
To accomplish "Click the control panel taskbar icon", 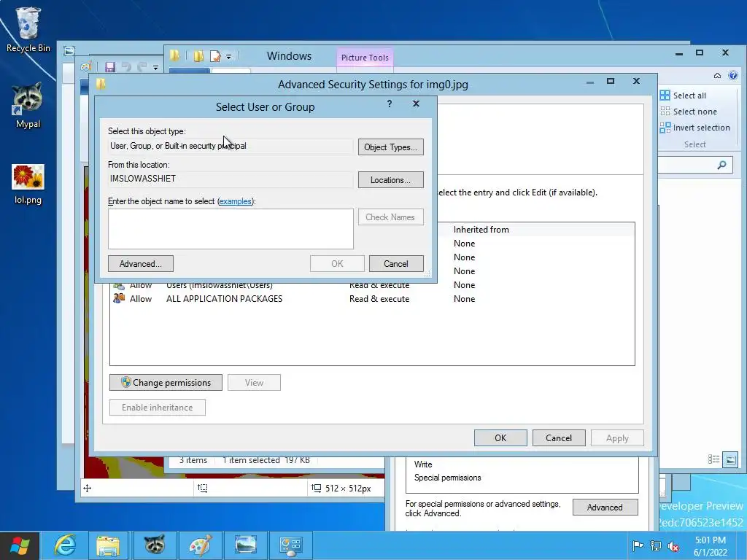I will coord(291,545).
